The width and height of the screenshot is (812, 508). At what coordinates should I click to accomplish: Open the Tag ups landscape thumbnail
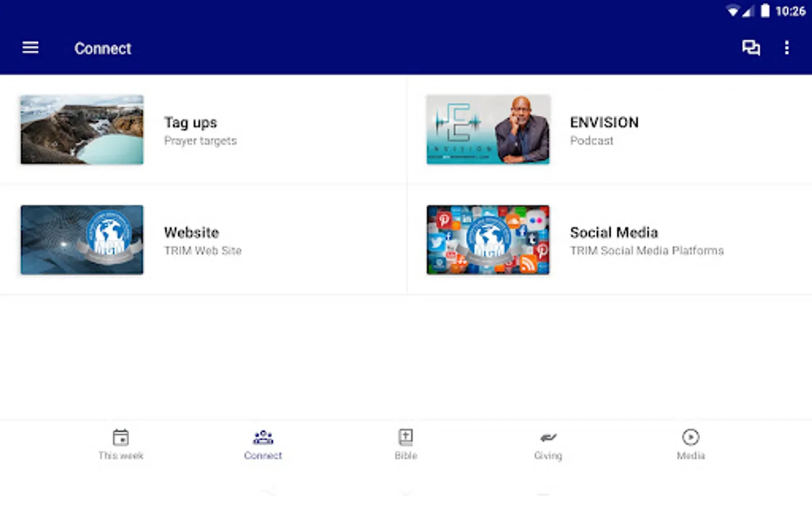(x=82, y=130)
